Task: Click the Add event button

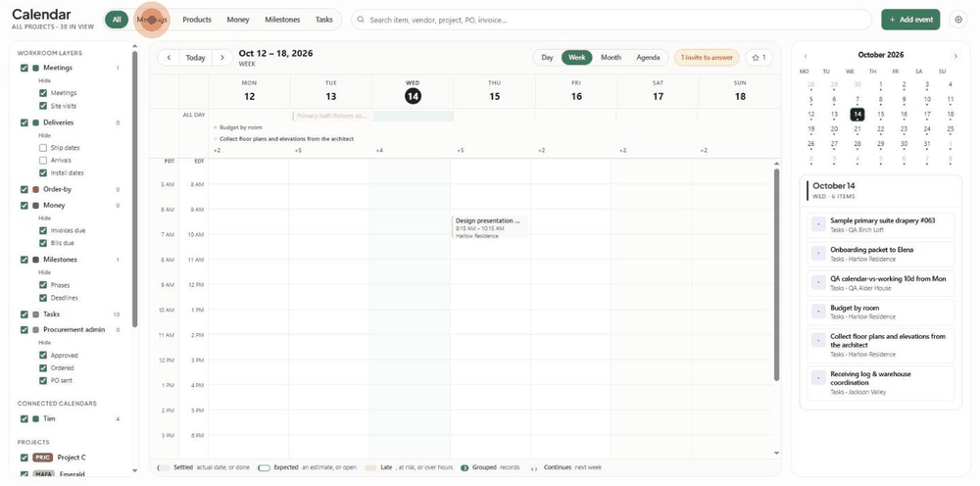Action: (910, 20)
